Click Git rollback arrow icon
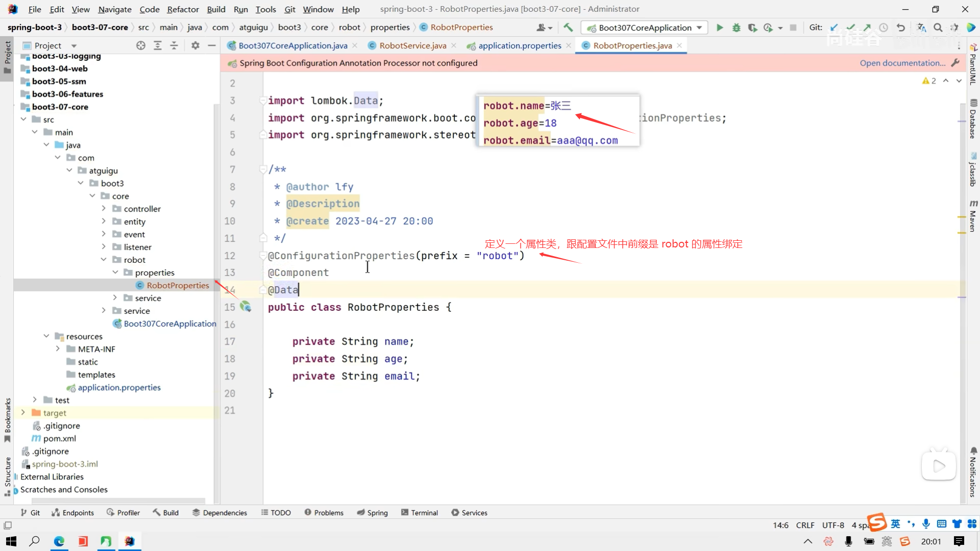The height and width of the screenshot is (551, 980). pyautogui.click(x=901, y=28)
